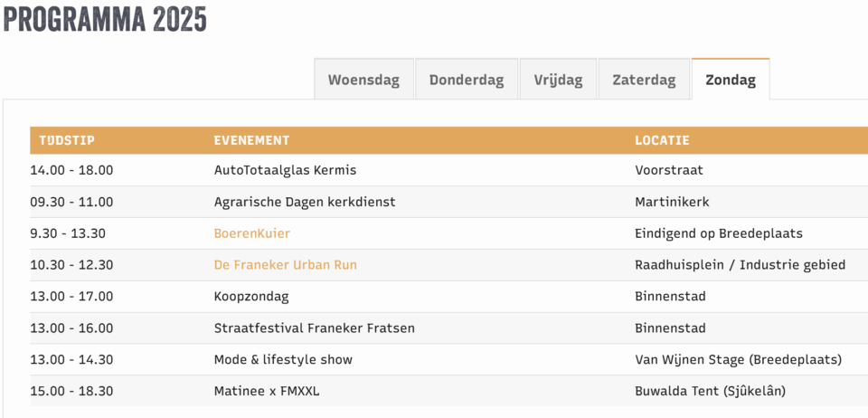Click the Programma 2025 heading
The image size is (868, 418).
pyautogui.click(x=105, y=19)
